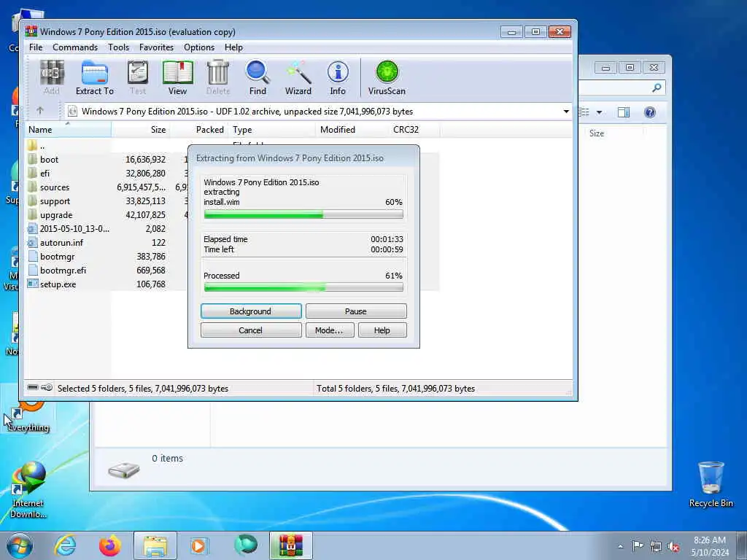This screenshot has height=560, width=747.
Task: Click the Action Center flag tray icon
Action: [x=638, y=546]
